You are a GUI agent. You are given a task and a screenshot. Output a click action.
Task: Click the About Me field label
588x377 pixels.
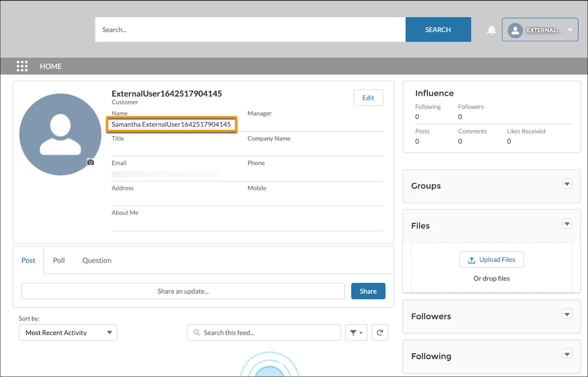coord(125,213)
